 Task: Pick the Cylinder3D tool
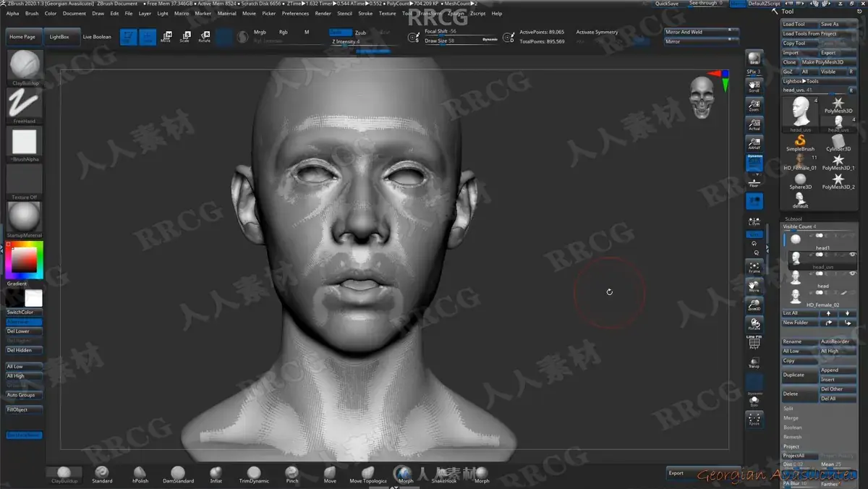click(x=838, y=143)
